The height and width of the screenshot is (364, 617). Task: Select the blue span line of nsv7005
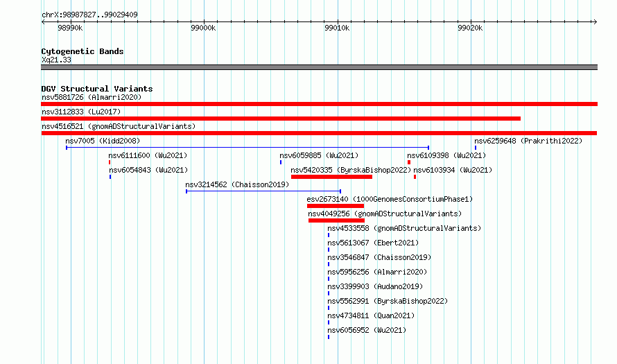(247, 148)
